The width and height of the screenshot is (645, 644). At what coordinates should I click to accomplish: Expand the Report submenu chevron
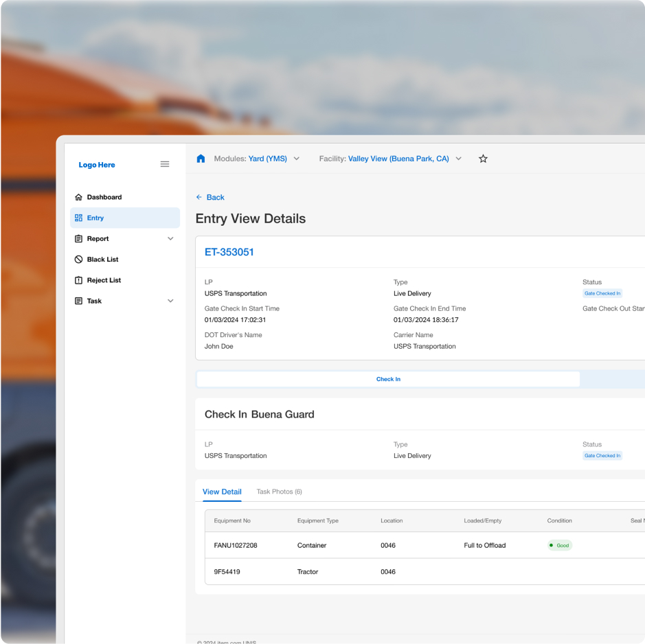(170, 238)
